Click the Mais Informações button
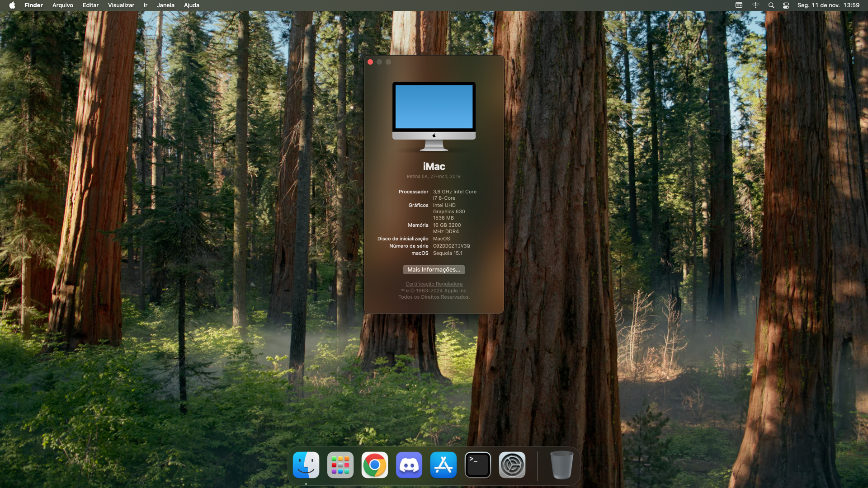 [434, 270]
